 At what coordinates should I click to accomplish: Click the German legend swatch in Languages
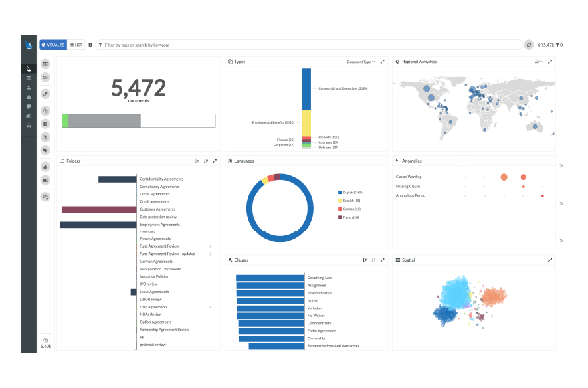(340, 209)
